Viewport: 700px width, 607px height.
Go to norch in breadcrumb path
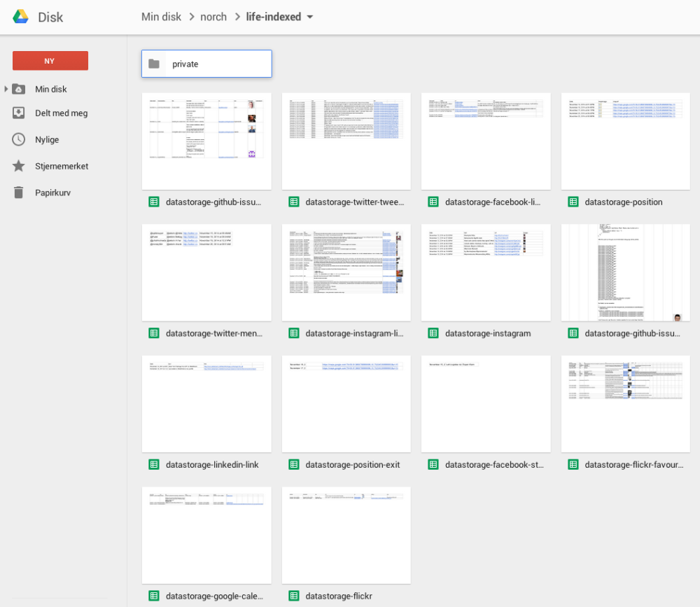pyautogui.click(x=213, y=17)
